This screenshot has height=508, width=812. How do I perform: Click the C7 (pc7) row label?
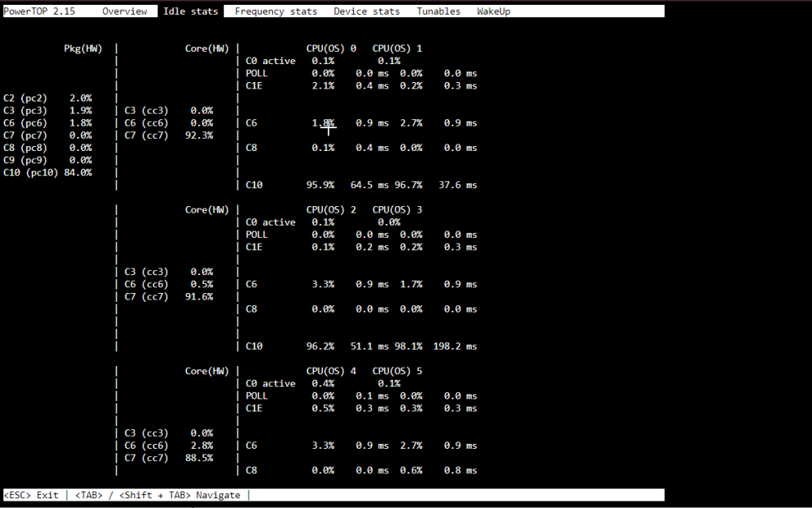25,136
